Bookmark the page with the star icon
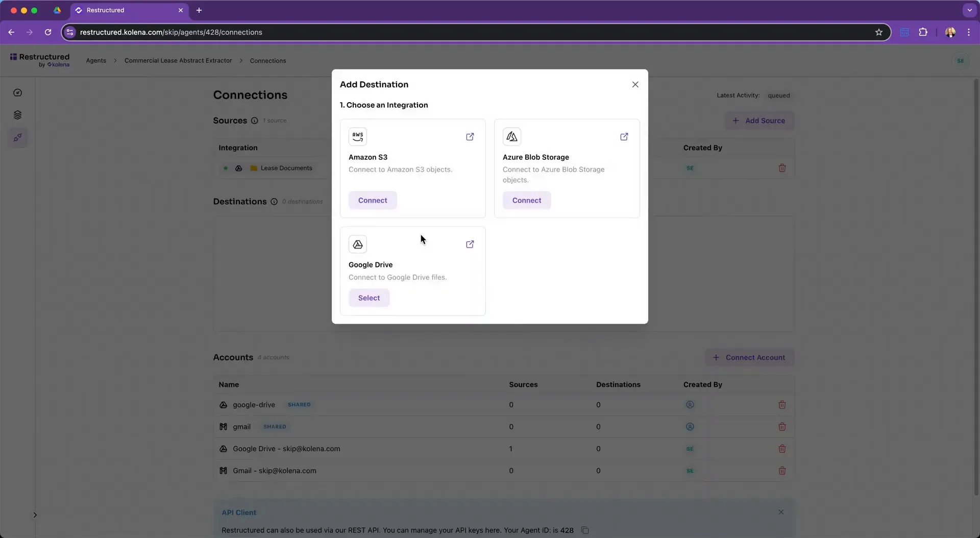The image size is (980, 538). coord(879,32)
